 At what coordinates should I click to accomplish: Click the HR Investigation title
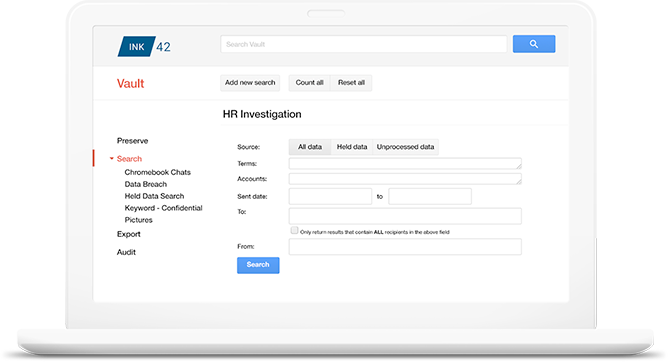click(262, 114)
